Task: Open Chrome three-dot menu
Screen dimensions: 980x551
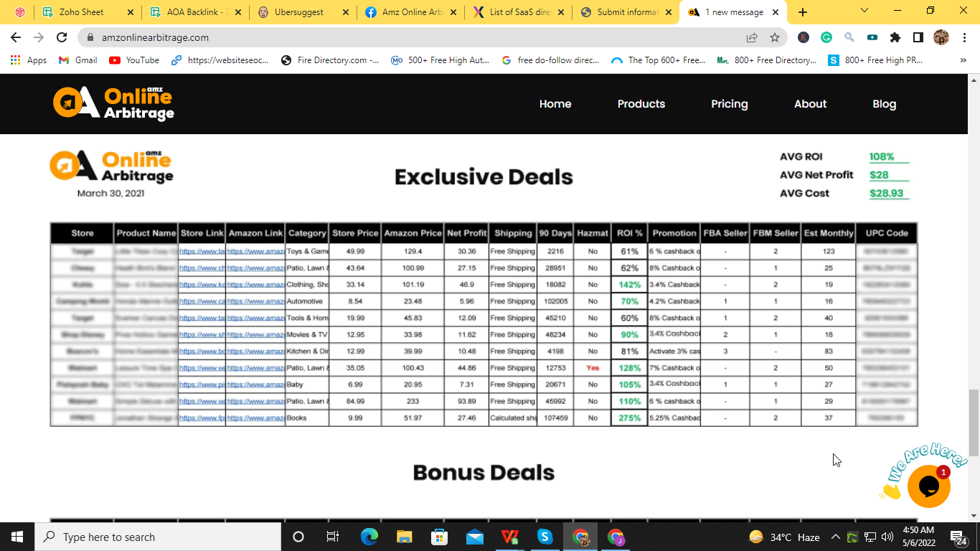Action: pyautogui.click(x=963, y=37)
